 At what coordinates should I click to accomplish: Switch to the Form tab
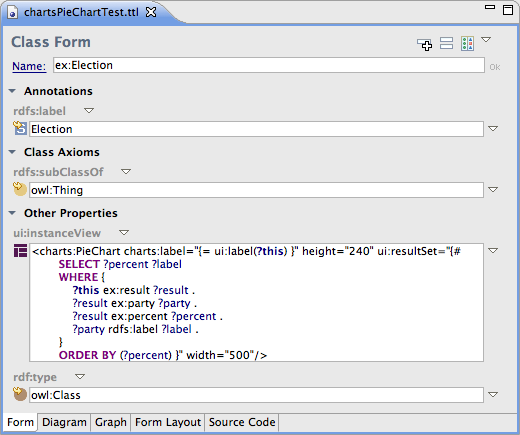(x=20, y=422)
